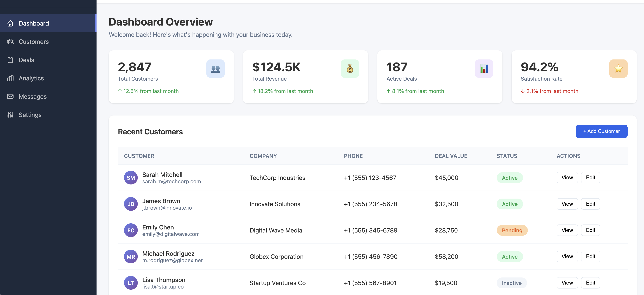View Sarah Mitchell's record
Screen dimensions: 644x295
[567, 177]
